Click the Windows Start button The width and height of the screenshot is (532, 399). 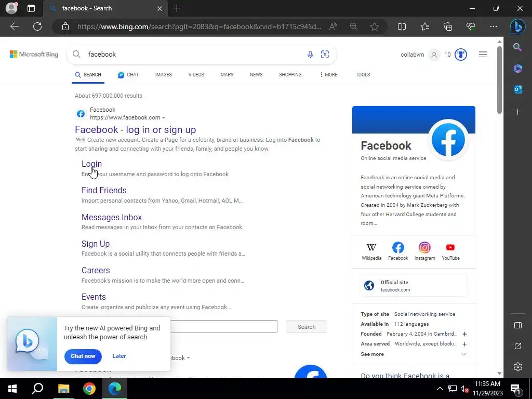12,389
